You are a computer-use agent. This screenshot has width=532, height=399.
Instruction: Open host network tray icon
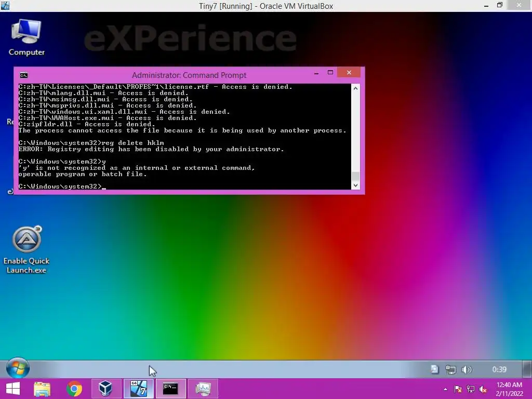470,389
